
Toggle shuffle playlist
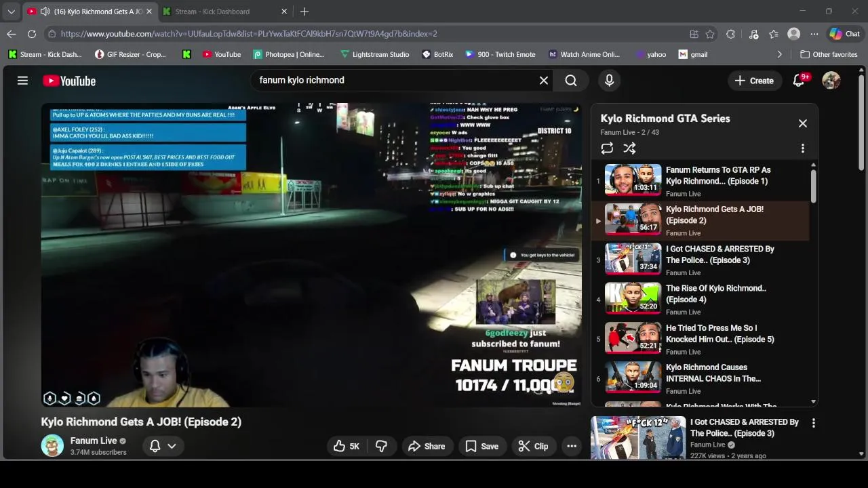click(629, 148)
